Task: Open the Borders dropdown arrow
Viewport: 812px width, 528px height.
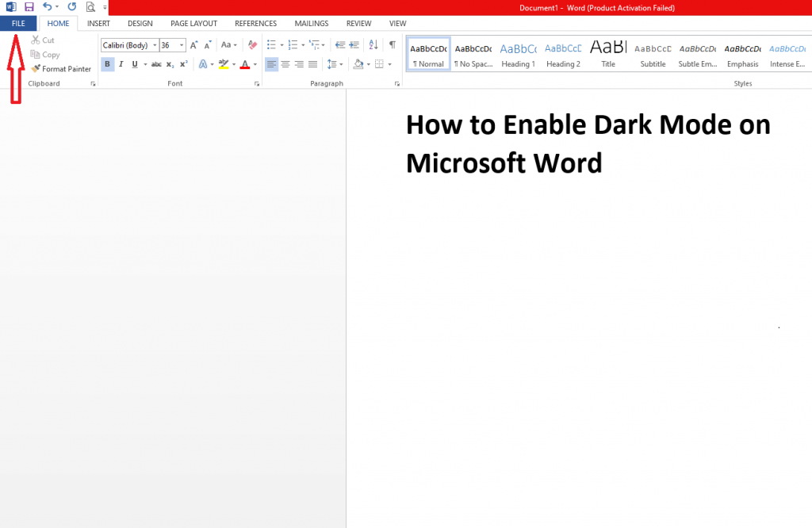Action: tap(389, 64)
